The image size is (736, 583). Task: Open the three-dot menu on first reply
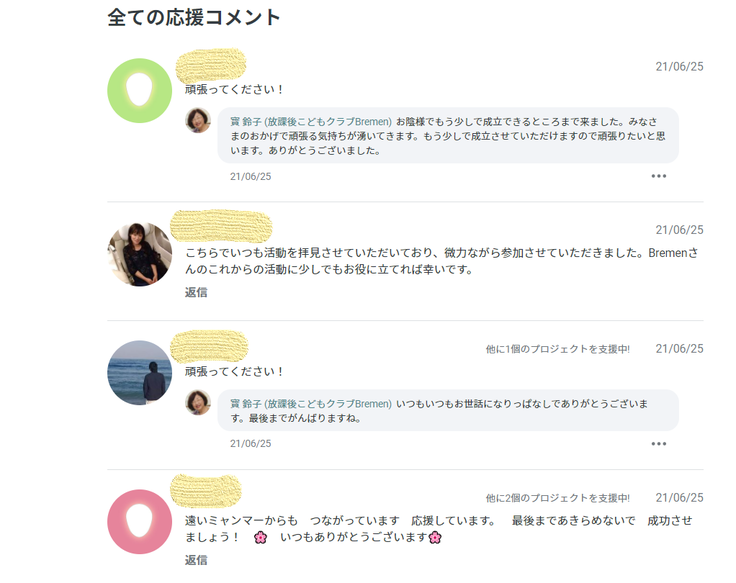click(658, 176)
